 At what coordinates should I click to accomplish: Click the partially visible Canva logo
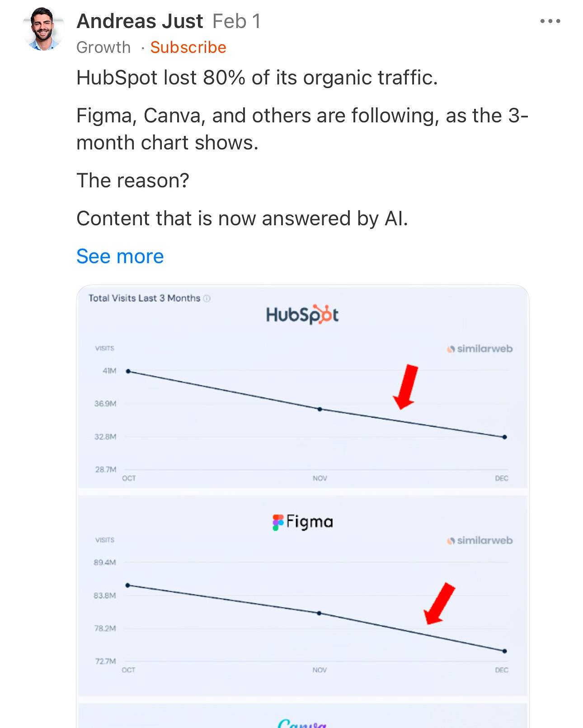coord(302,723)
